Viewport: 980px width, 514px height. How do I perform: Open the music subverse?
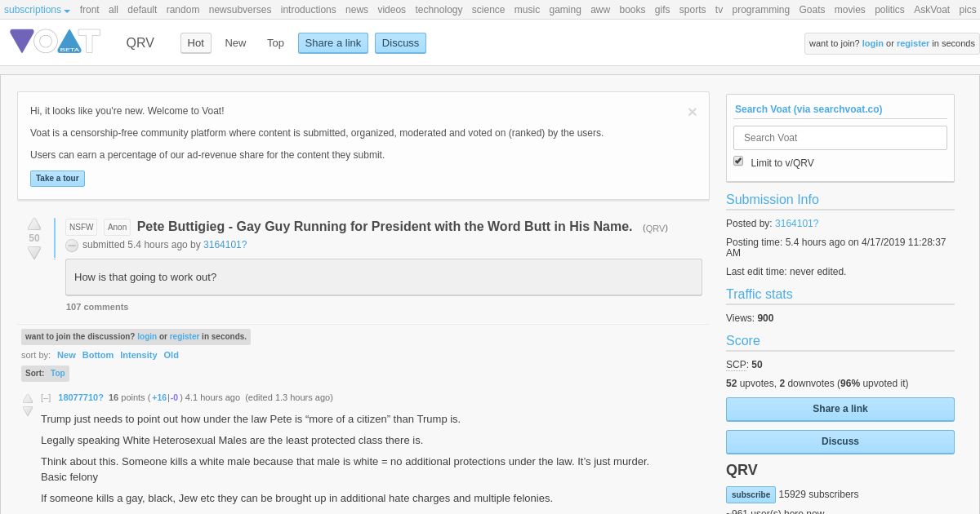click(528, 10)
